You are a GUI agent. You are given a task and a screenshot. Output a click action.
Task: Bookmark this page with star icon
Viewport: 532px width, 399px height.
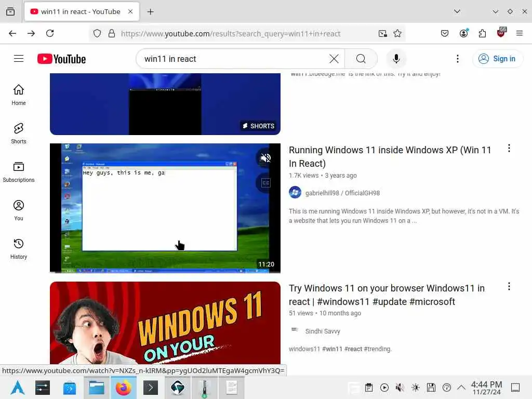[397, 33]
